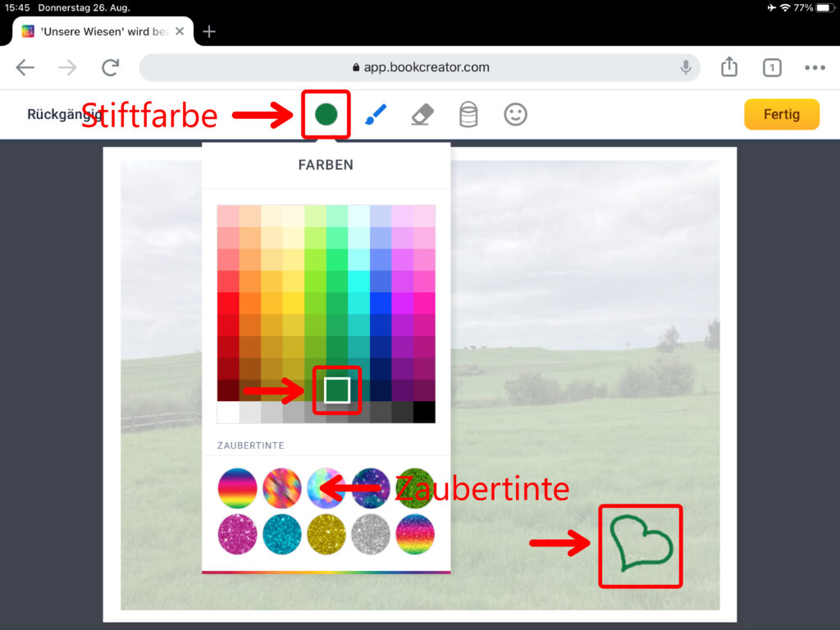This screenshot has width=840, height=630.
Task: Reload the page in the browser
Action: pos(110,67)
